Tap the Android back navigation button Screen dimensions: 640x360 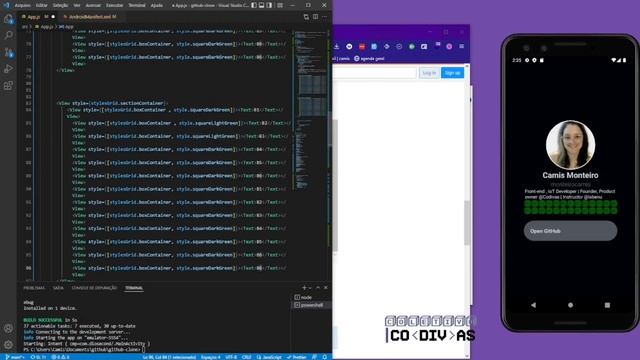[x=533, y=305]
